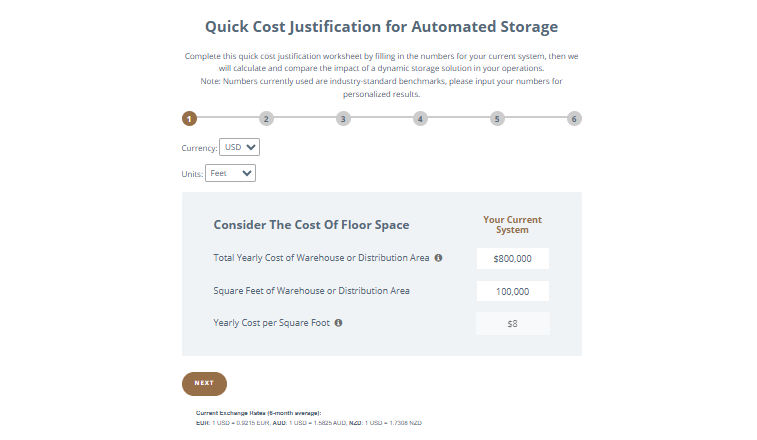Select the Yearly Cost $8 field
The image size is (757, 440).
point(512,323)
